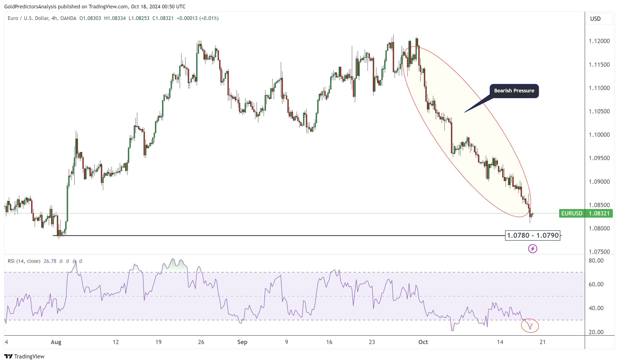The width and height of the screenshot is (619, 364).
Task: Click the 1.09000 price axis label
Action: pos(599,182)
